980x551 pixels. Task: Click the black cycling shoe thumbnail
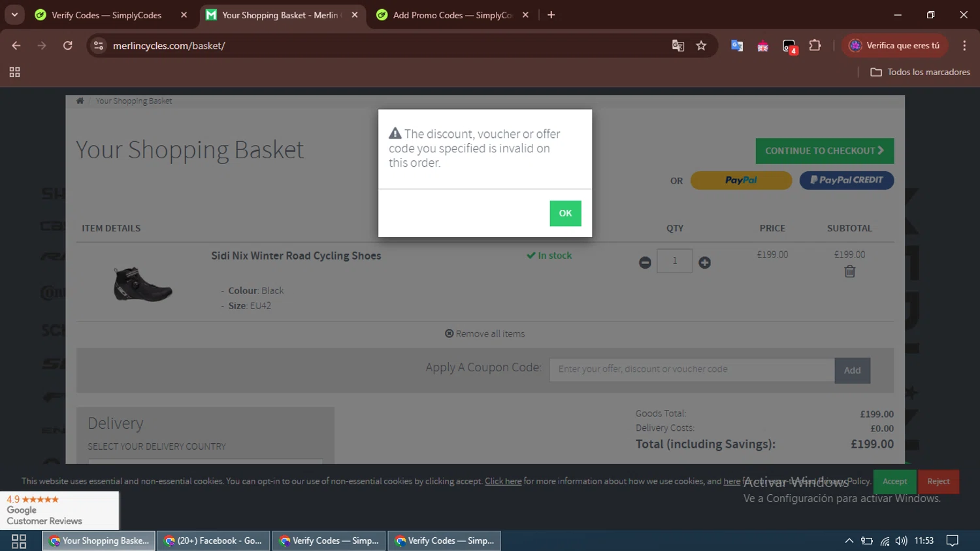143,284
